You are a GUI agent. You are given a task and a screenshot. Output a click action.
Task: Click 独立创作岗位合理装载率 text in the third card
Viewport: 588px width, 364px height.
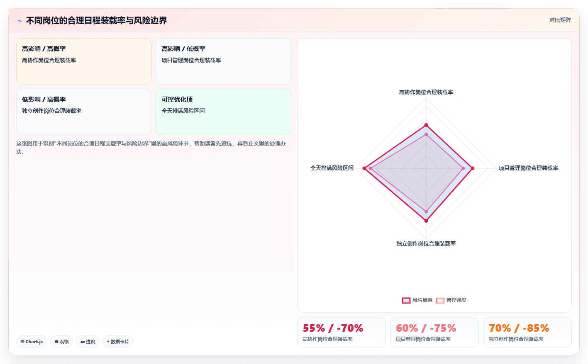(x=52, y=111)
